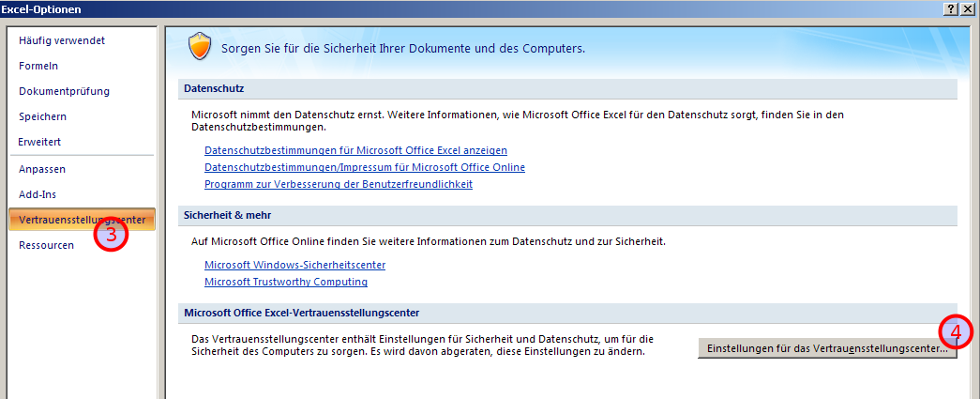
Task: Click the help question mark button
Action: (951, 8)
